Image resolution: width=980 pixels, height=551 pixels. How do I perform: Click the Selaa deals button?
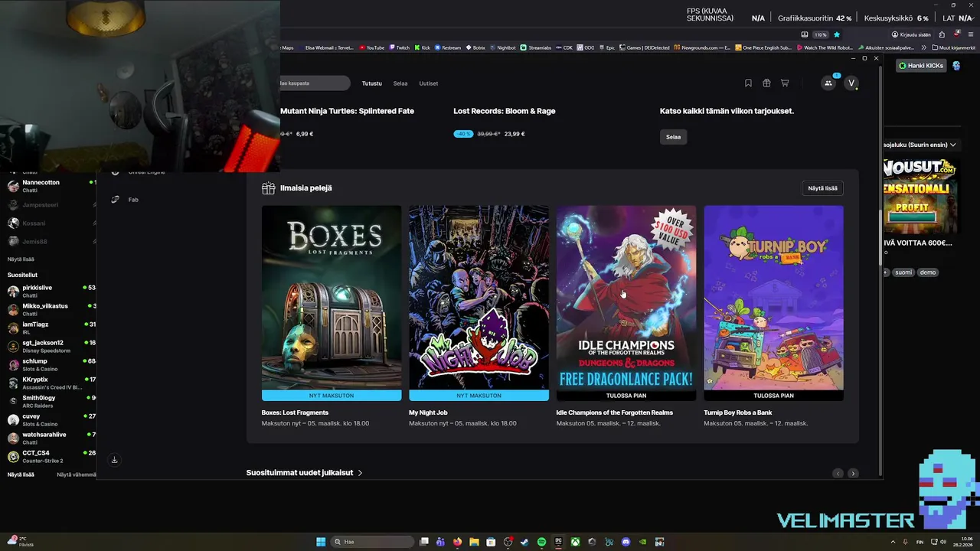pos(673,137)
